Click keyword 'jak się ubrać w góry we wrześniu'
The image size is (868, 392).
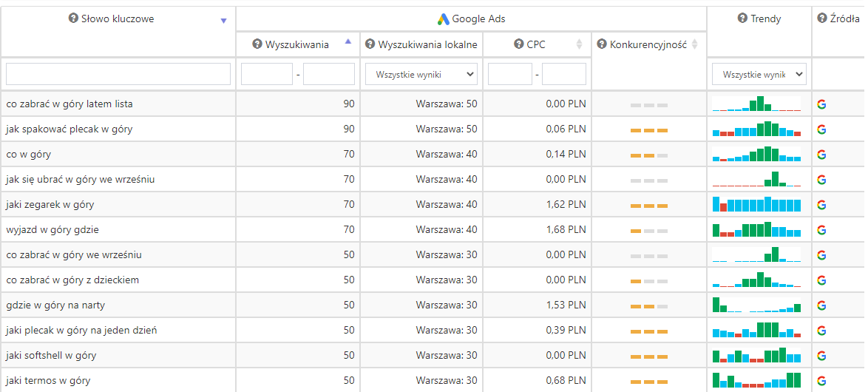click(81, 180)
